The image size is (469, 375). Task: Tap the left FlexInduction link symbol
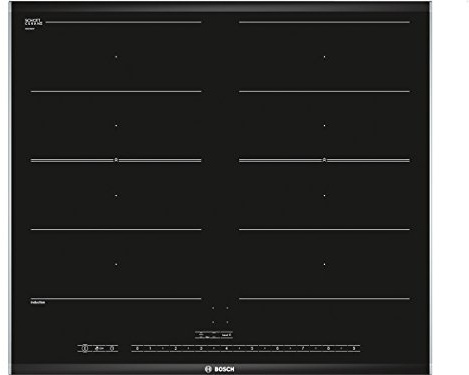(116, 160)
